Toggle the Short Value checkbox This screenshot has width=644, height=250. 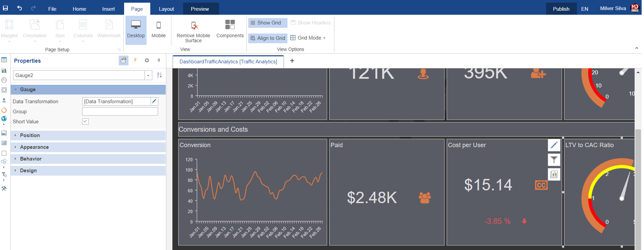[85, 121]
